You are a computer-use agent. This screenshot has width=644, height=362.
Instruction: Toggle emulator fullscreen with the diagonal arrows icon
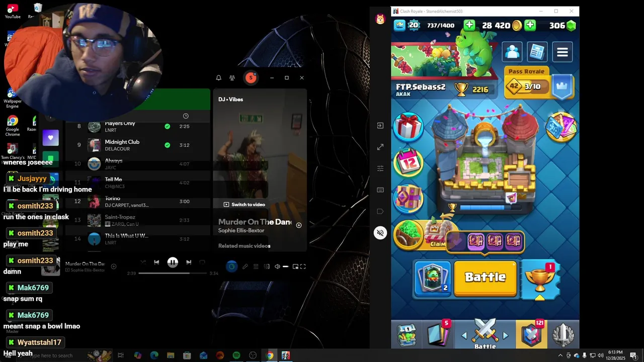click(380, 147)
